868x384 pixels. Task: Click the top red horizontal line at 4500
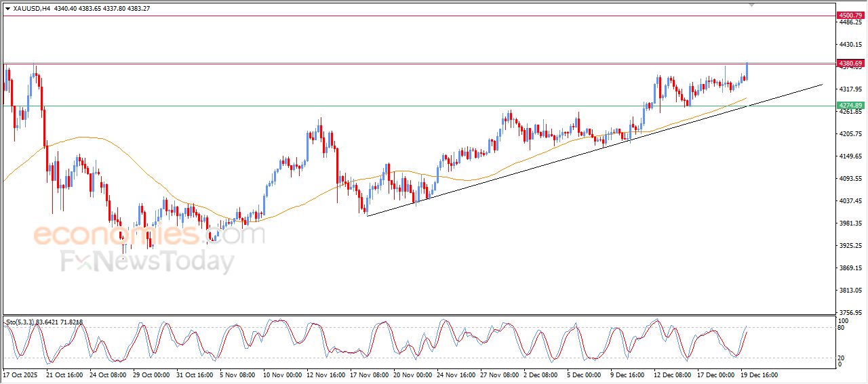[407, 16]
